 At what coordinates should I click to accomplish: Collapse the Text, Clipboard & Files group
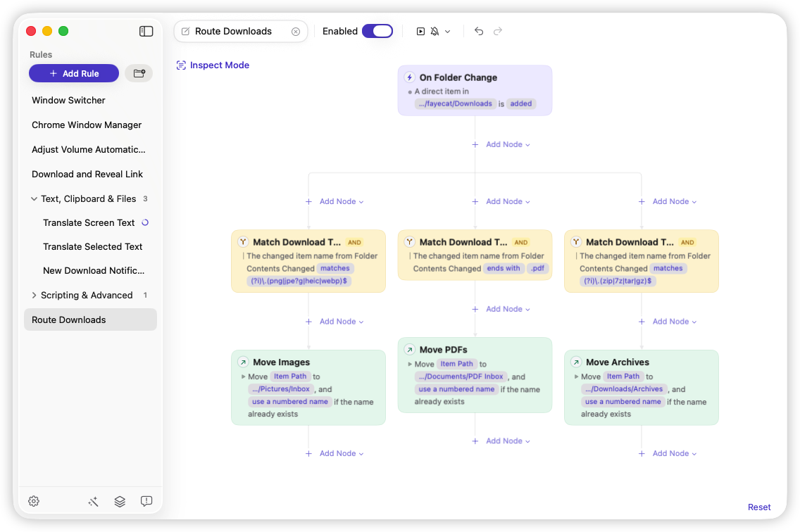click(34, 199)
